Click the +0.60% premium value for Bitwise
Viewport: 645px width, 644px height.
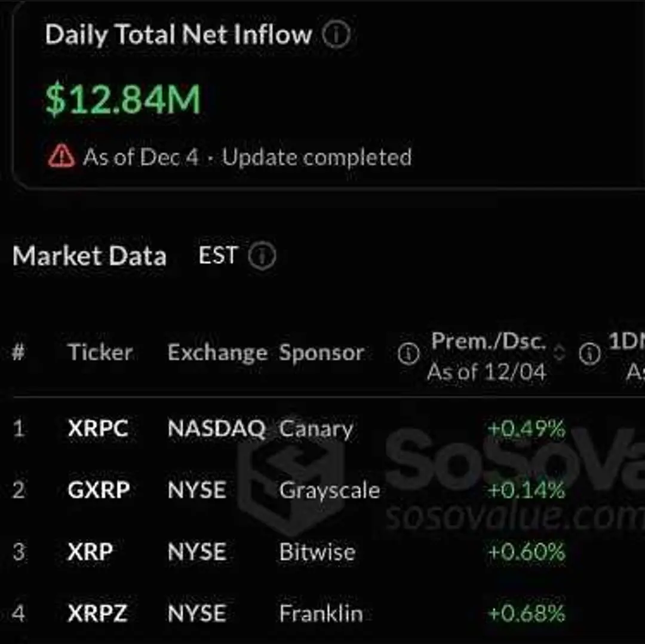pyautogui.click(x=527, y=552)
